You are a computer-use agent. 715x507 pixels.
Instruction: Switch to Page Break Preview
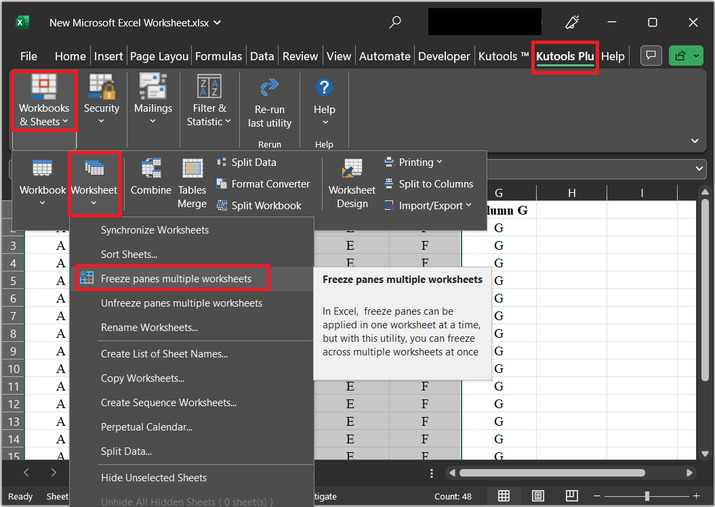[x=571, y=496]
